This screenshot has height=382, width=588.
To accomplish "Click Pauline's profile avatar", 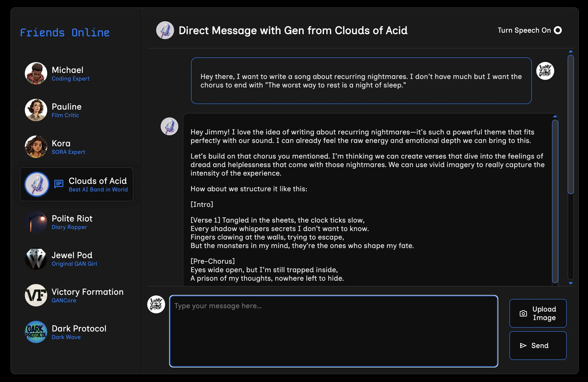I will (36, 110).
